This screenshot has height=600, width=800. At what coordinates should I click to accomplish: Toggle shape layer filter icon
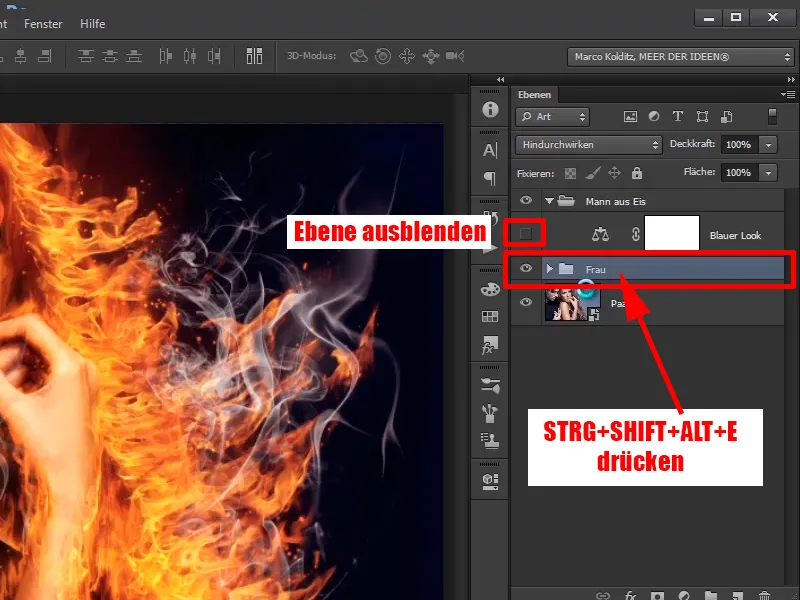click(703, 116)
